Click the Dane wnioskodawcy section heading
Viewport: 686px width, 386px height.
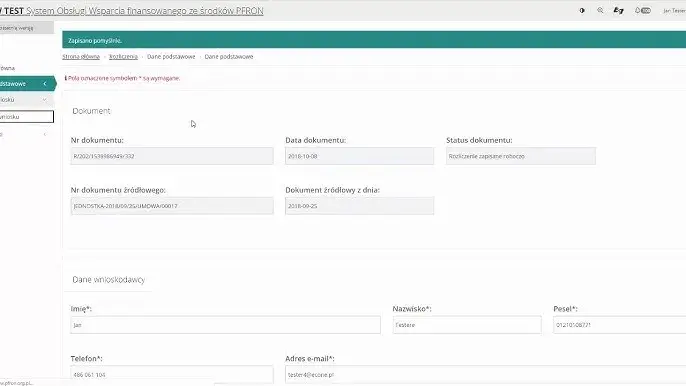point(108,279)
